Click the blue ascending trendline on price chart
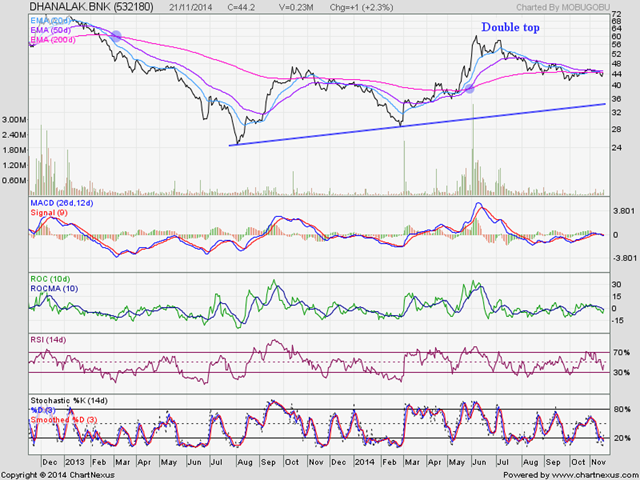640x480 pixels. click(417, 124)
